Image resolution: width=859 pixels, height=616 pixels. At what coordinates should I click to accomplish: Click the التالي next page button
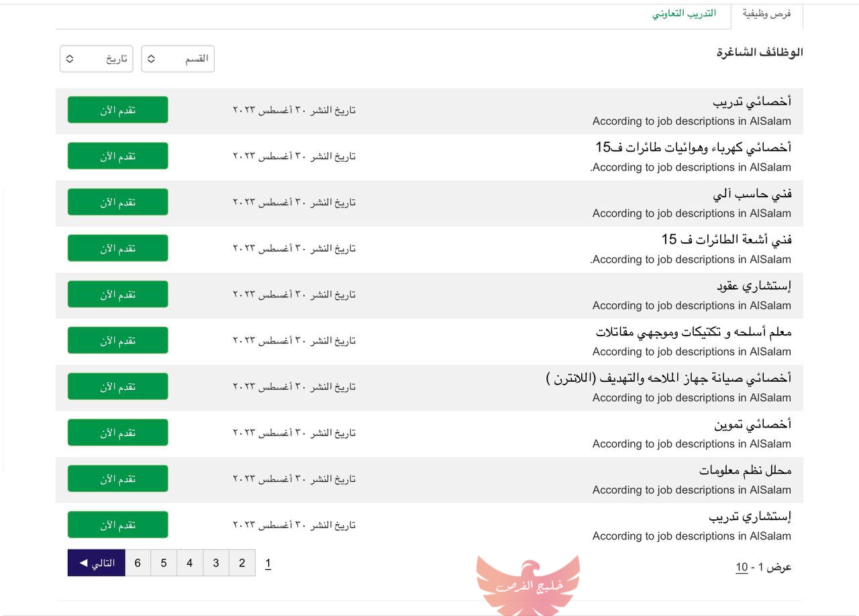pos(97,563)
